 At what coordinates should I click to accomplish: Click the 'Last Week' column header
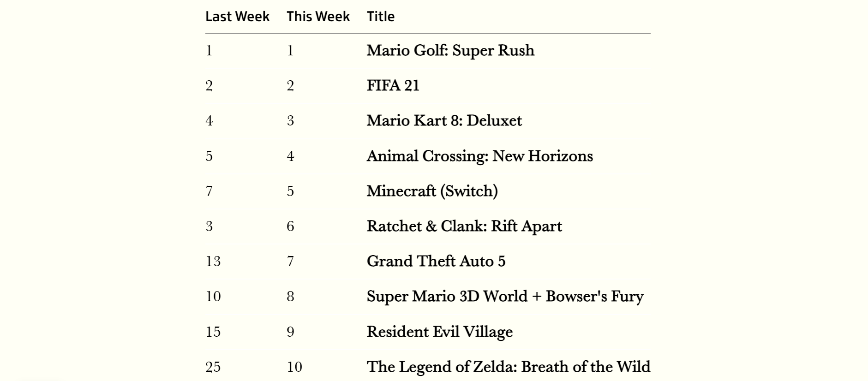(237, 17)
